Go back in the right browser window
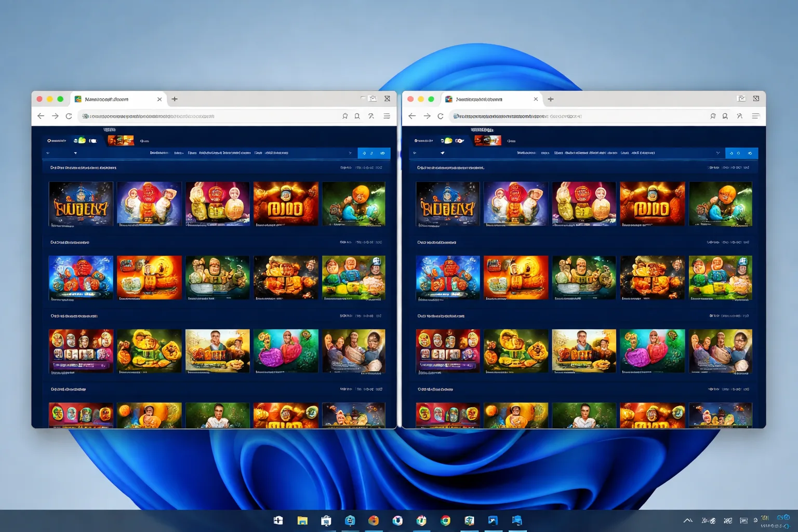 [412, 116]
